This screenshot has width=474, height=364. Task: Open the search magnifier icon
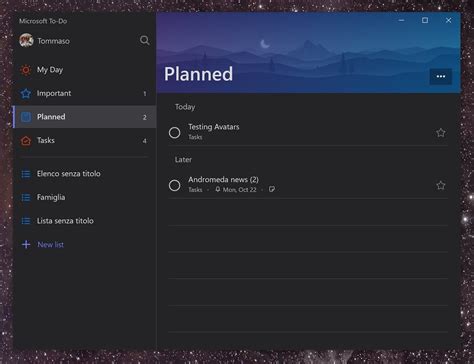click(144, 40)
